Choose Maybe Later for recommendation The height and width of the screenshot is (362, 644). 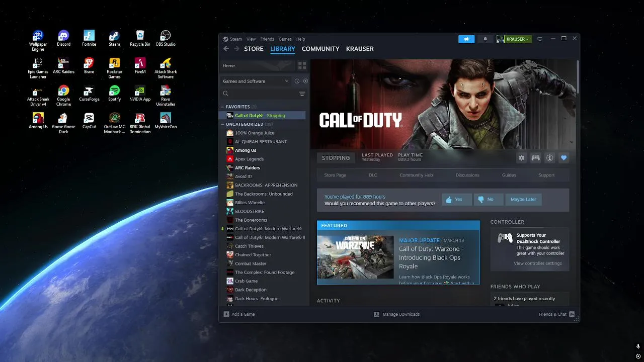[523, 199]
